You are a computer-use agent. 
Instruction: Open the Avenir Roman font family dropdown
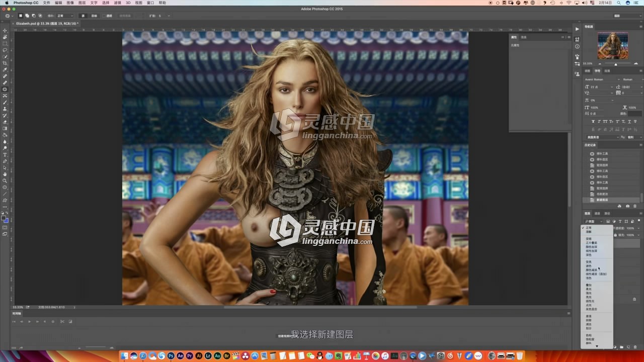pos(602,79)
